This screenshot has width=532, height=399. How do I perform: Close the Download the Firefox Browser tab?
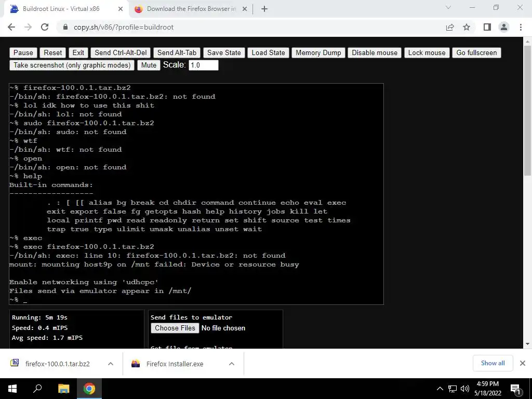(245, 9)
